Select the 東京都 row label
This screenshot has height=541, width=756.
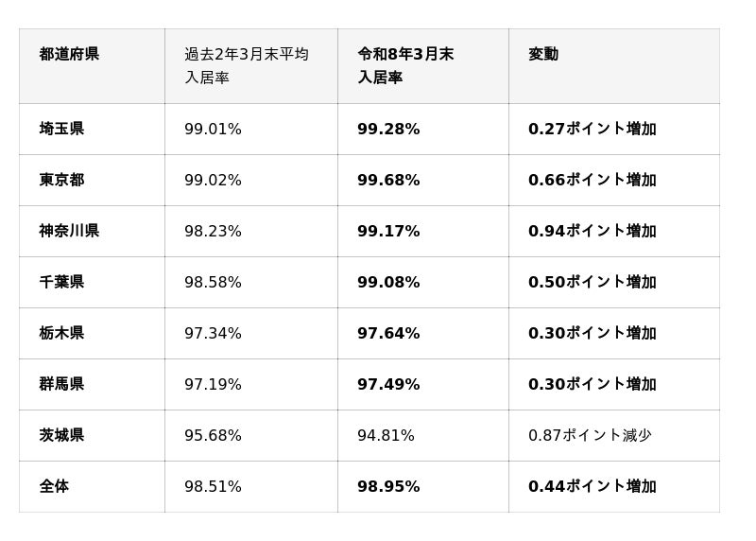pos(62,181)
